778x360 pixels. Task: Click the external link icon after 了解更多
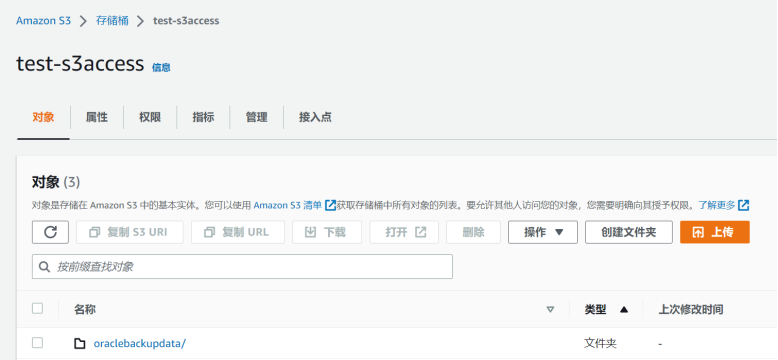tap(743, 205)
